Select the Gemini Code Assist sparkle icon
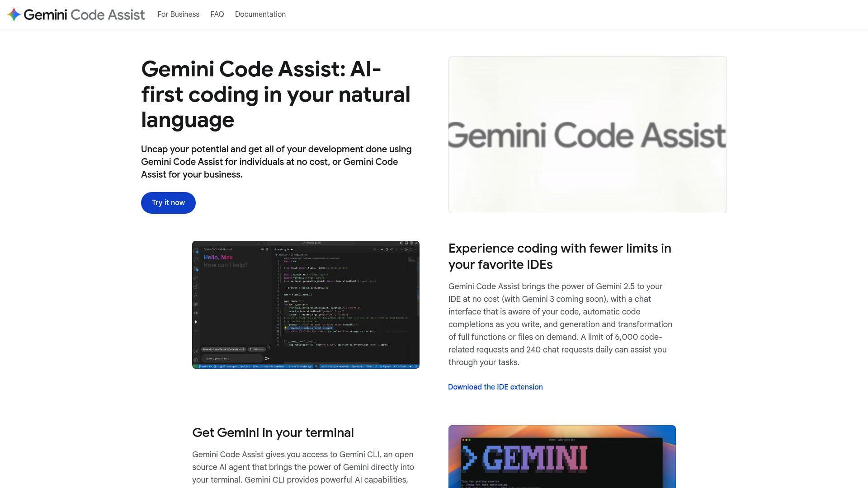 pos(196,322)
